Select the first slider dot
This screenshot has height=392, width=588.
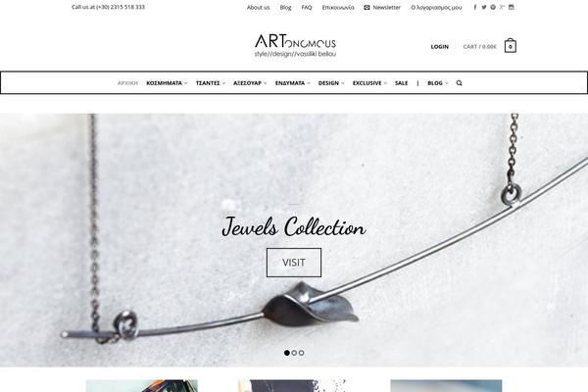click(287, 353)
